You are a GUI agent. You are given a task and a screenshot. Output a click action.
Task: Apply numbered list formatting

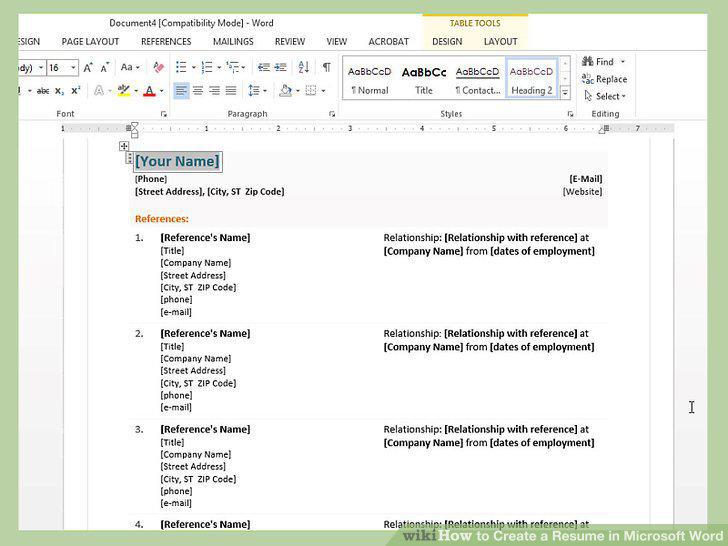(207, 67)
